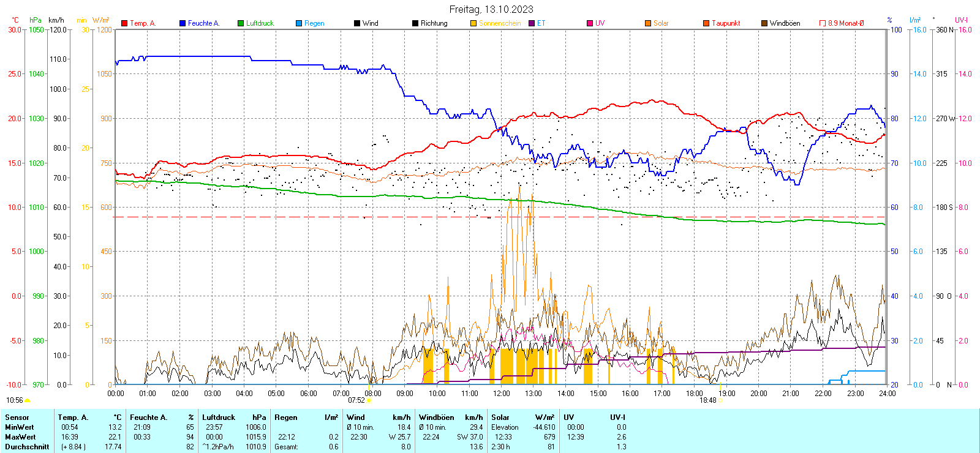Click the green Luftdruck legend square
The width and height of the screenshot is (980, 453).
(x=241, y=23)
